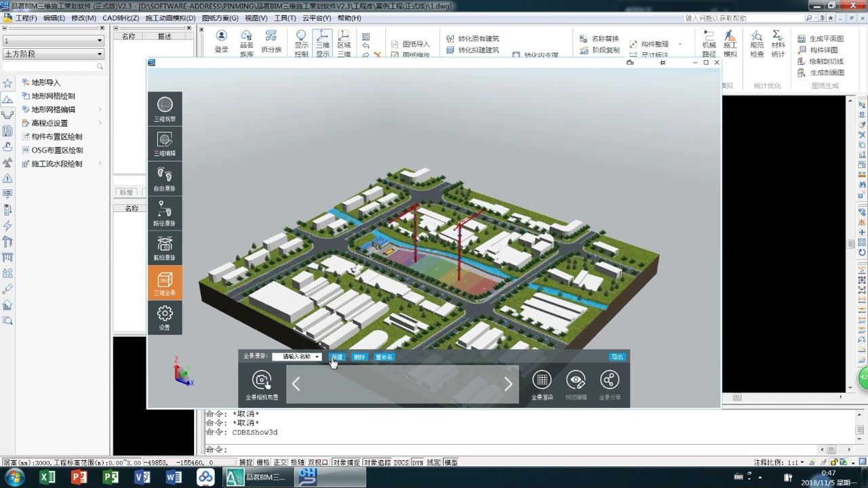Open the 注释比例 1:1 scale dropdown
This screenshot has width=868, height=488.
802,462
